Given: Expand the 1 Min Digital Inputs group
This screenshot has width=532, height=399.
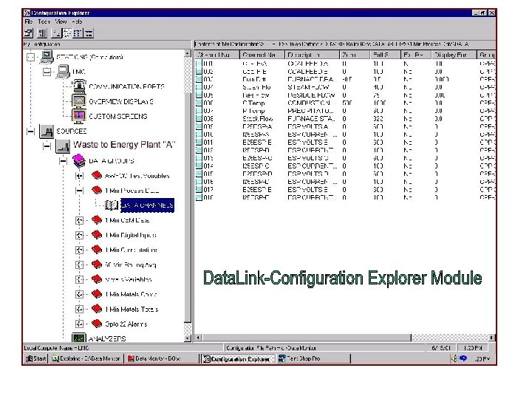Looking at the screenshot, I should [79, 235].
